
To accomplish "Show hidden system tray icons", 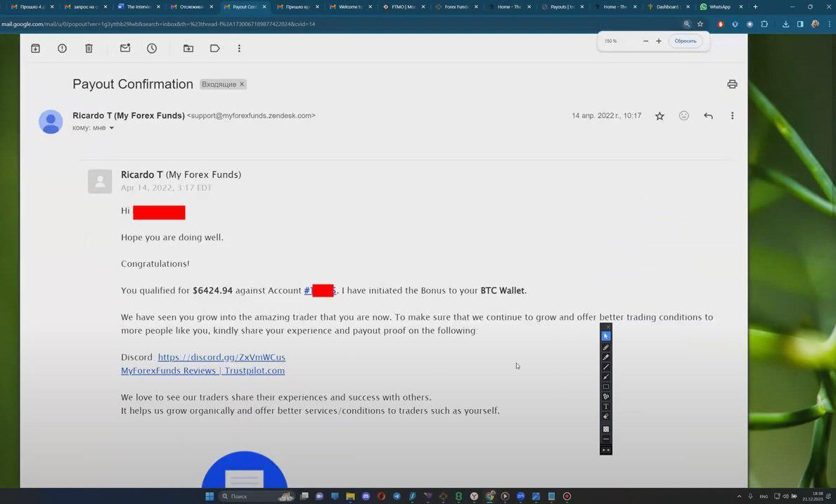I will 739,496.
